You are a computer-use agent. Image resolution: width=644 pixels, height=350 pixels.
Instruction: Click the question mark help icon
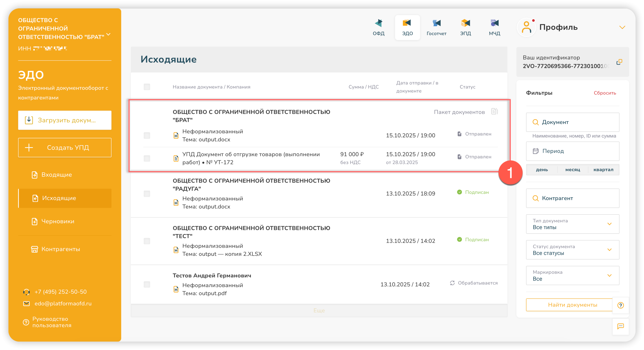(x=621, y=305)
